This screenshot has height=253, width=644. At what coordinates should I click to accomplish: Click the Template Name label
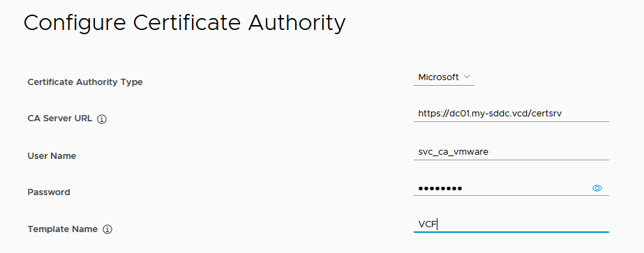click(x=62, y=229)
